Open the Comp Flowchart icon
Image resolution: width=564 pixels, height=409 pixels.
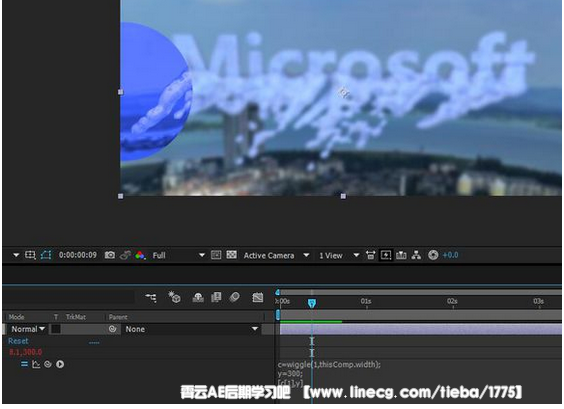tap(416, 255)
